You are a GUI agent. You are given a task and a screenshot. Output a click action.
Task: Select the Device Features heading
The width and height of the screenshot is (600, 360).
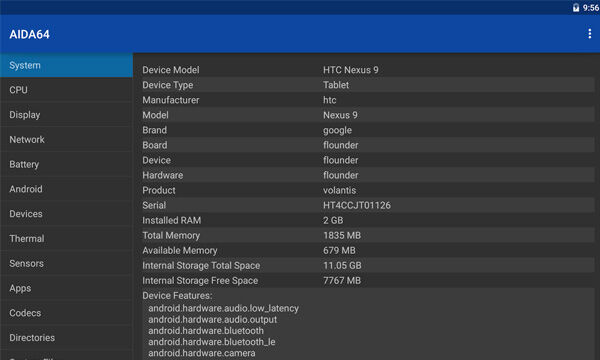pos(177,296)
